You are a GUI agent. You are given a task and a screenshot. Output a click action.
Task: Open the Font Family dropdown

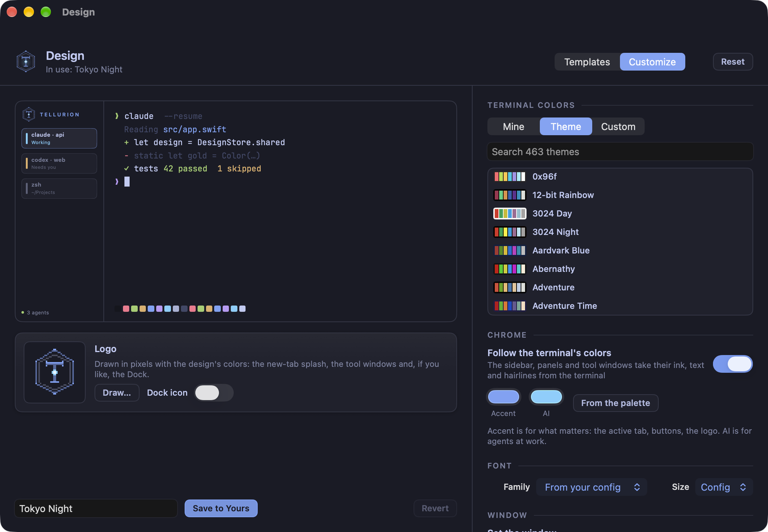(592, 487)
